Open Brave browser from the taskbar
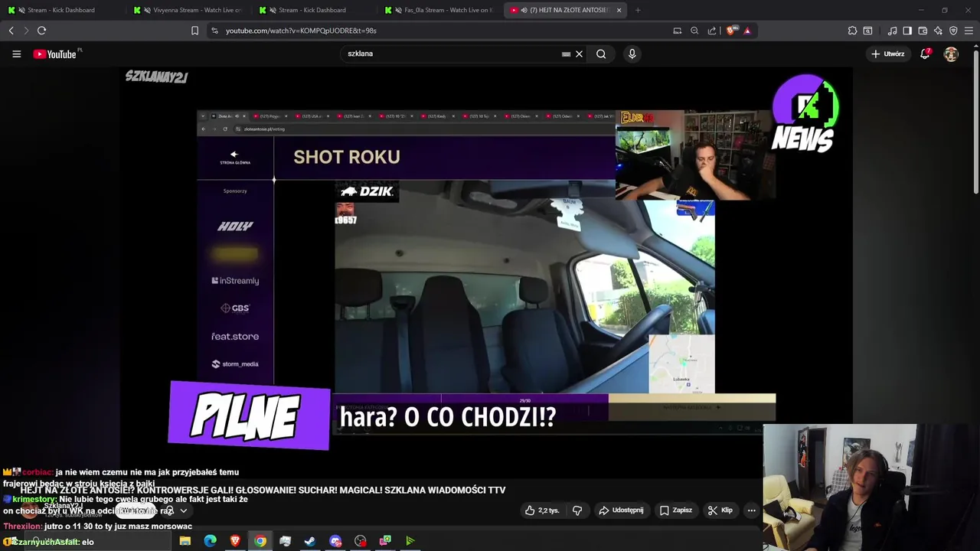Image resolution: width=980 pixels, height=551 pixels. click(x=235, y=541)
